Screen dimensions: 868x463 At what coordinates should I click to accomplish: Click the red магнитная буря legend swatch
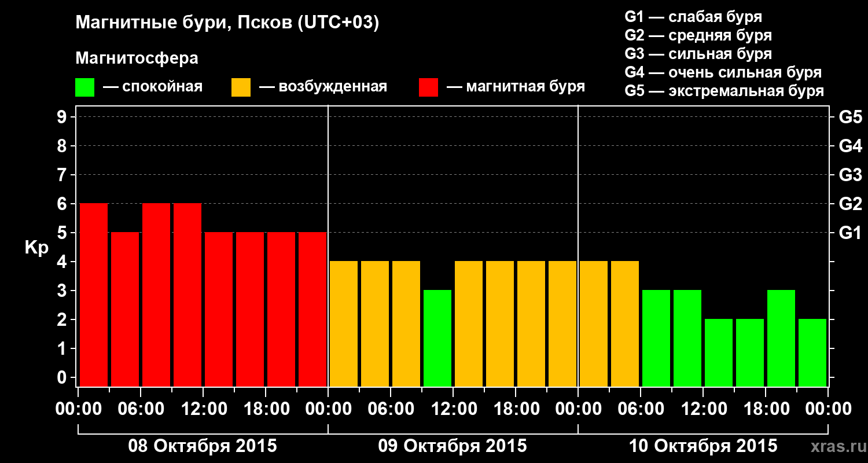(x=428, y=87)
